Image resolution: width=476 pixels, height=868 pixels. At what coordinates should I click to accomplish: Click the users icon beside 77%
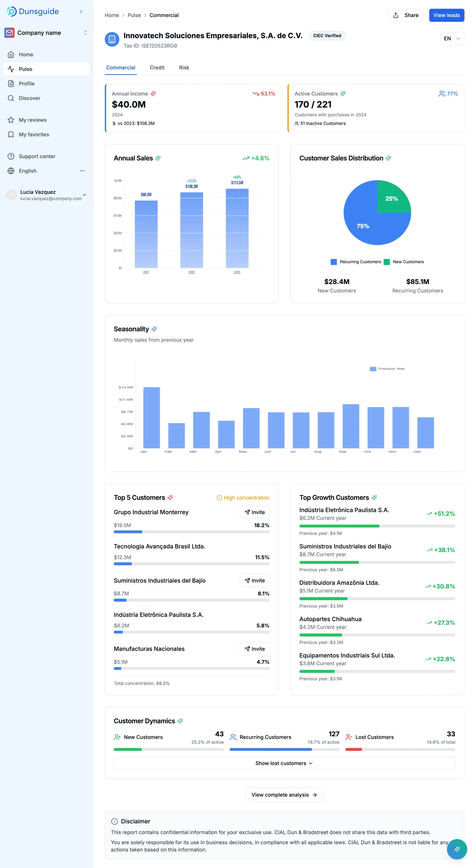coord(442,94)
